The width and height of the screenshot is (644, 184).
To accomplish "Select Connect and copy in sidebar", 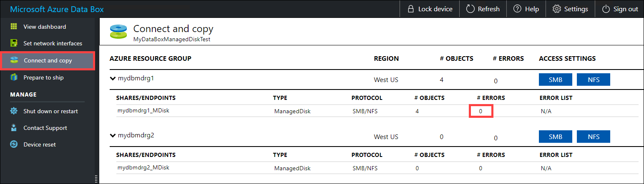I will [x=48, y=60].
